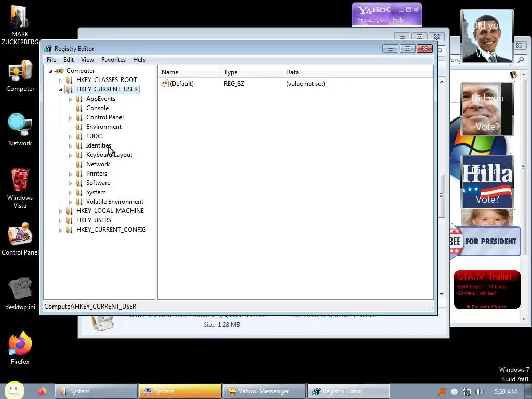532x399 pixels.
Task: Click the AppEvents key folder icon
Action: [79, 99]
